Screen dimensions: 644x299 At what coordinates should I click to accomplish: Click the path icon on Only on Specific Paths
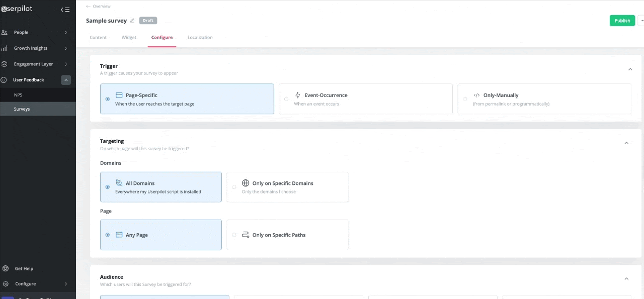click(246, 235)
